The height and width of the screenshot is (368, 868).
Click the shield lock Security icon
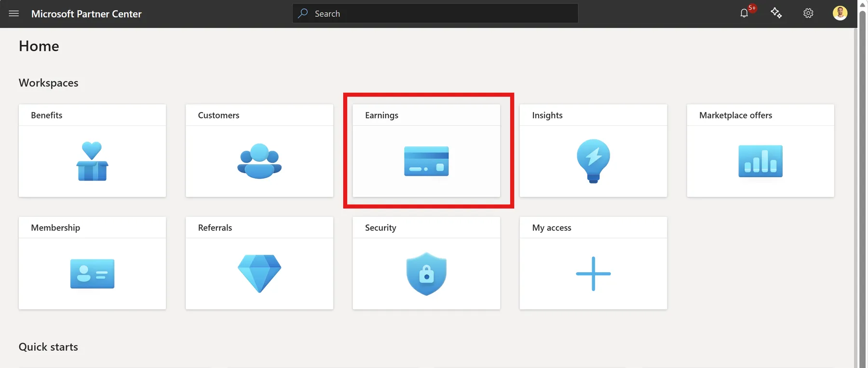click(426, 274)
